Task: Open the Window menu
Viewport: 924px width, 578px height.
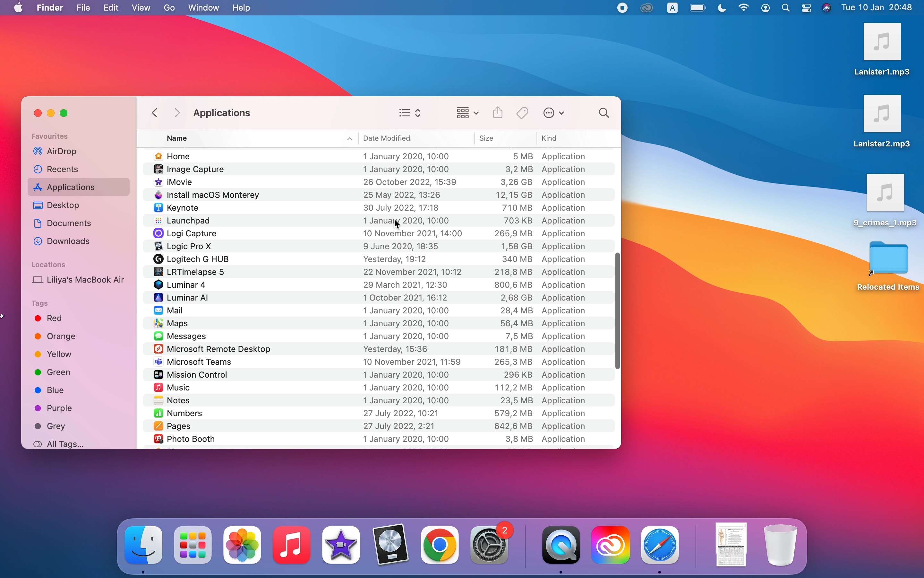Action: click(204, 8)
